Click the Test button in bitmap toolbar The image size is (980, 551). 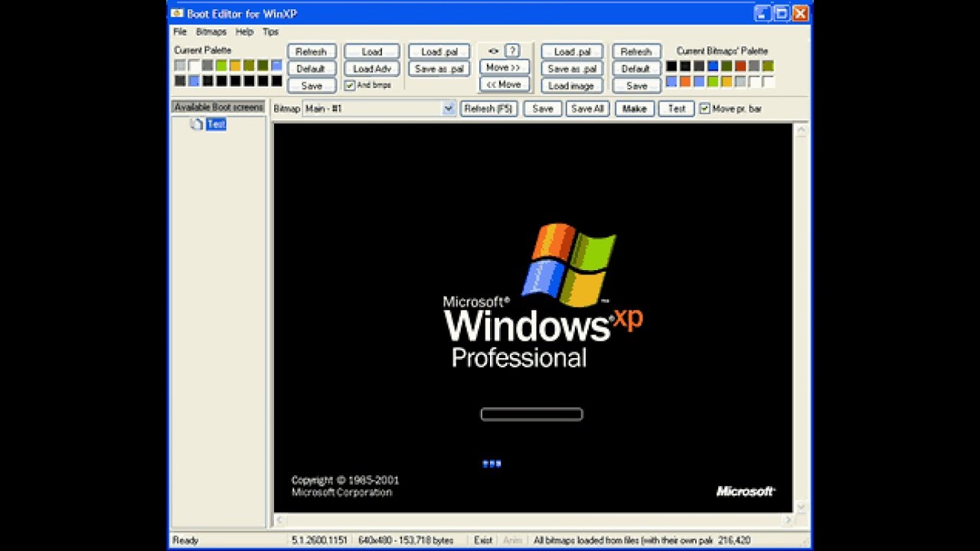677,109
